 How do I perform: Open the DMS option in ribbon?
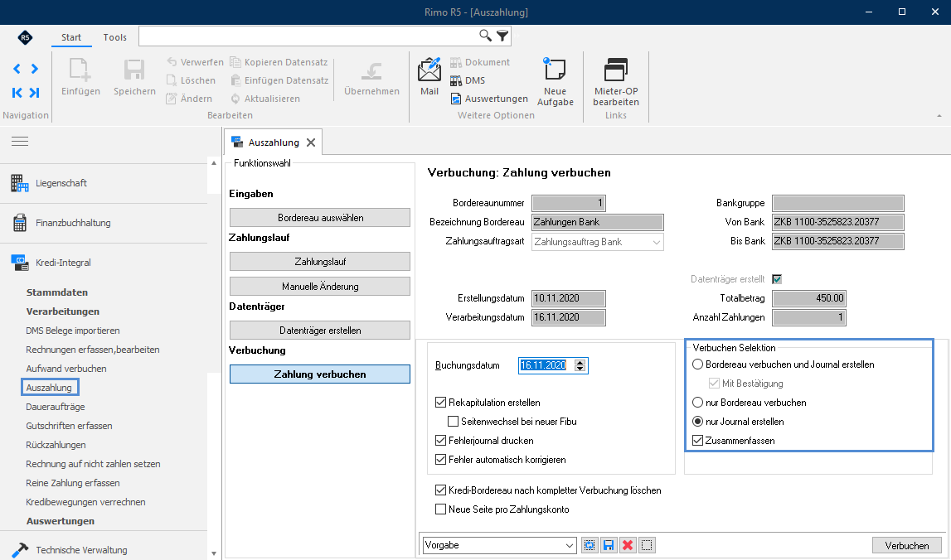click(x=468, y=80)
